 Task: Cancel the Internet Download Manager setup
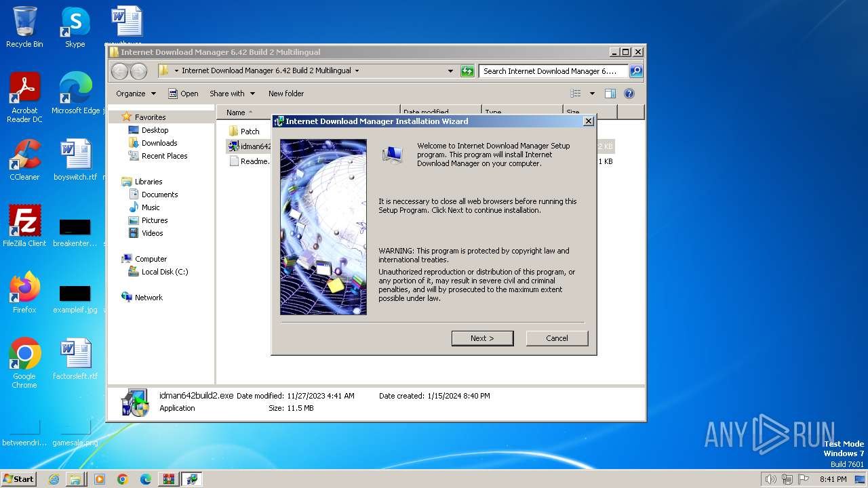[557, 338]
